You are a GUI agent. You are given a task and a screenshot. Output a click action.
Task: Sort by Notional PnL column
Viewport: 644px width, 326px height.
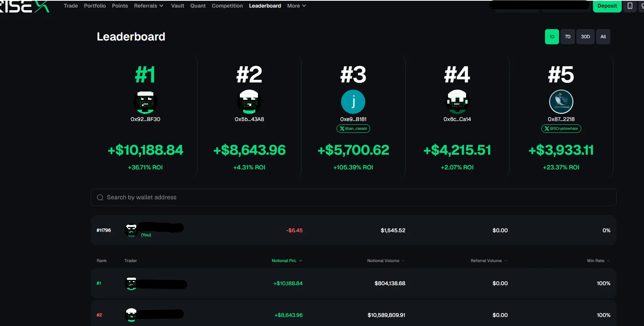pyautogui.click(x=287, y=261)
